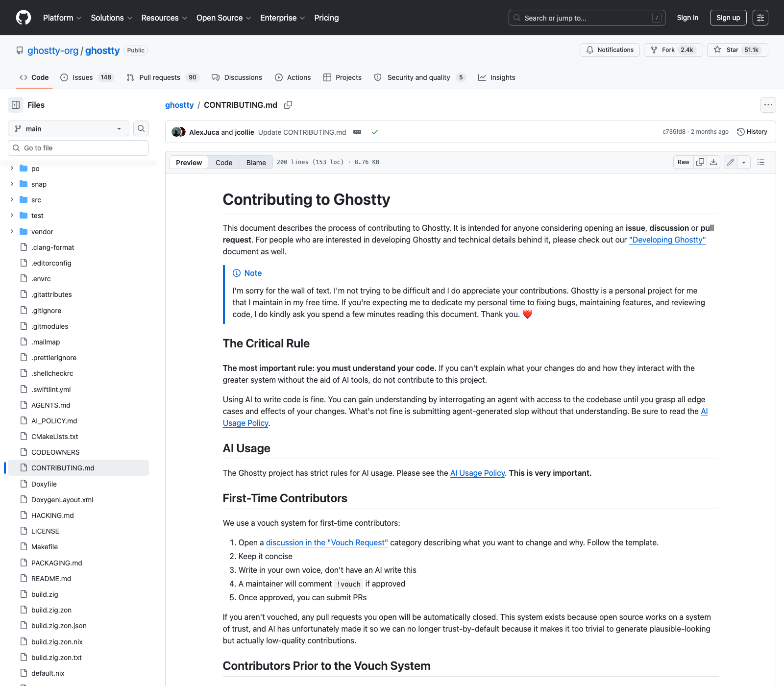The height and width of the screenshot is (686, 784).
Task: Open the Enterprise header menu
Action: point(283,18)
